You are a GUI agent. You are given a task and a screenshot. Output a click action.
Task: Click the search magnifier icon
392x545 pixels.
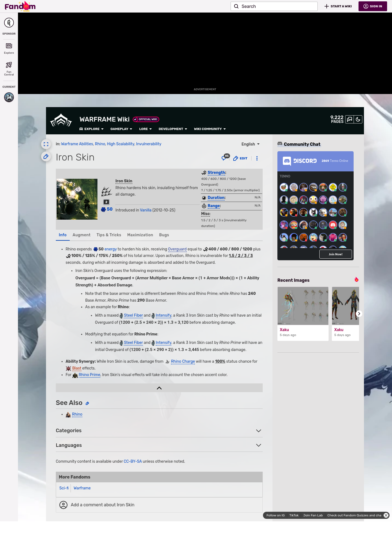pyautogui.click(x=236, y=6)
